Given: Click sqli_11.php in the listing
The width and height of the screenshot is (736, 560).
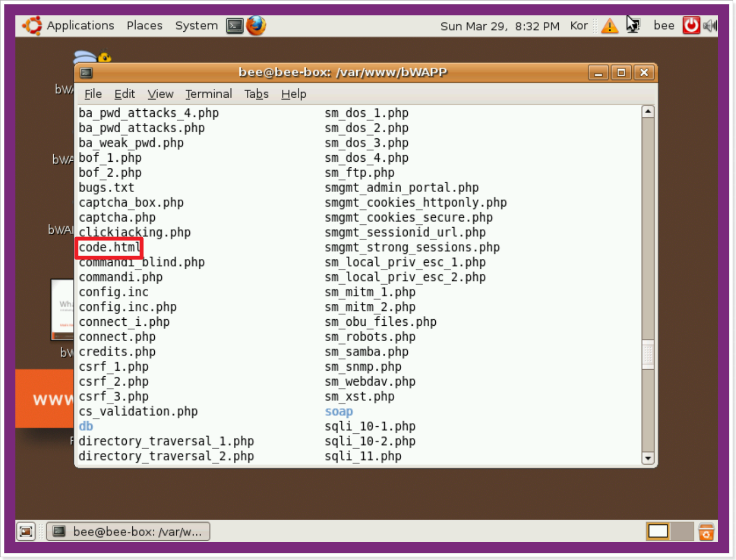Looking at the screenshot, I should 363,456.
